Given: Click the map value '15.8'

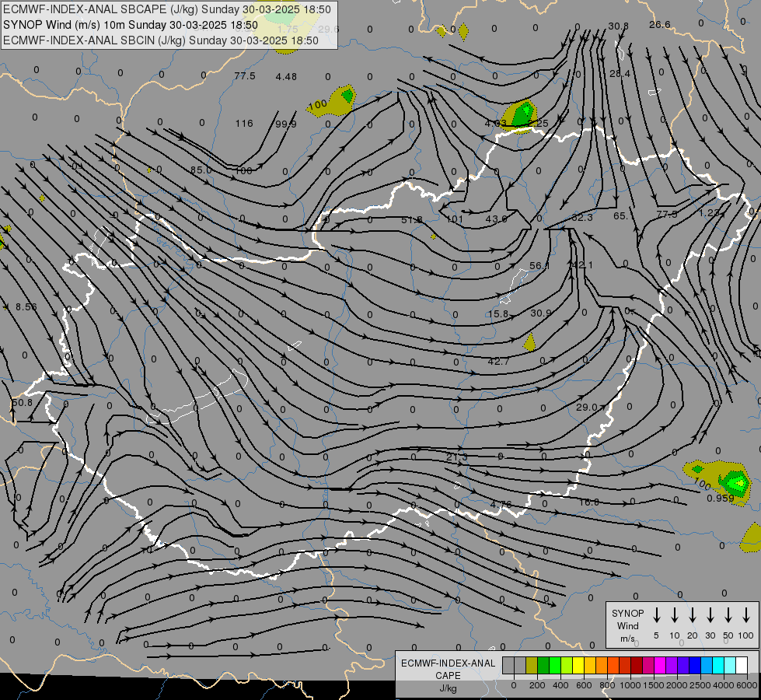Looking at the screenshot, I should (498, 313).
